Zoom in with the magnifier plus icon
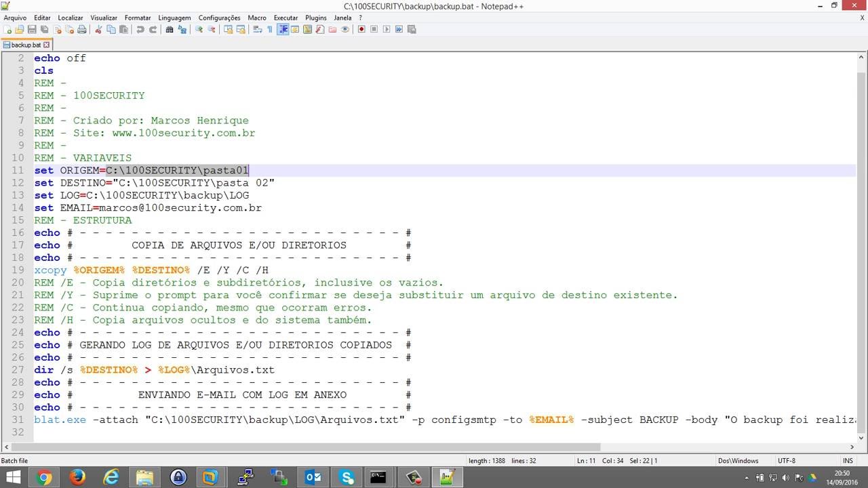Image resolution: width=868 pixels, height=488 pixels. (199, 30)
